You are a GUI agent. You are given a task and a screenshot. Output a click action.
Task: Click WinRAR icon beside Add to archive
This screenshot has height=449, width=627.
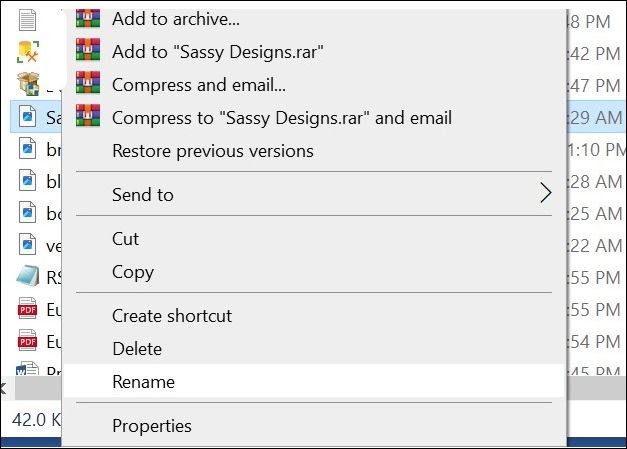pos(88,16)
